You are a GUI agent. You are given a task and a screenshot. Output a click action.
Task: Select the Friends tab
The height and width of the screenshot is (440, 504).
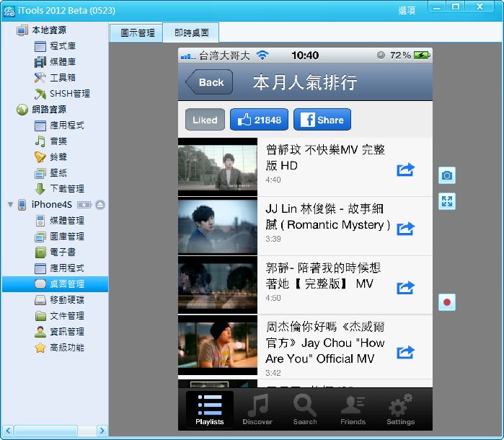coord(353,409)
